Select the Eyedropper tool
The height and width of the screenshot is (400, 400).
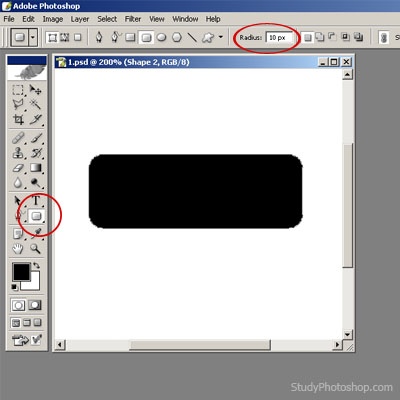[36, 233]
